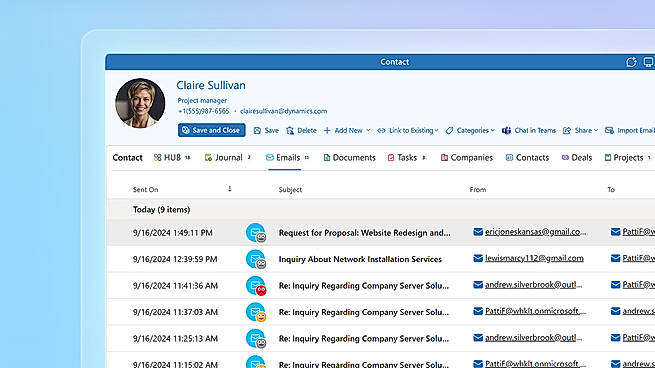Click email sentiment icon for 12:39:59 PM row

coord(256,259)
